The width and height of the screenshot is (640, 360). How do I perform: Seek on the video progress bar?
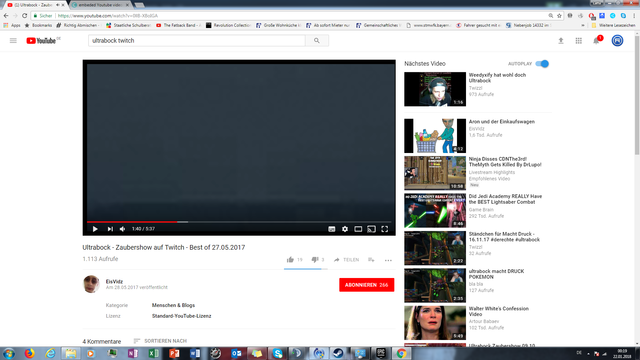click(x=239, y=222)
